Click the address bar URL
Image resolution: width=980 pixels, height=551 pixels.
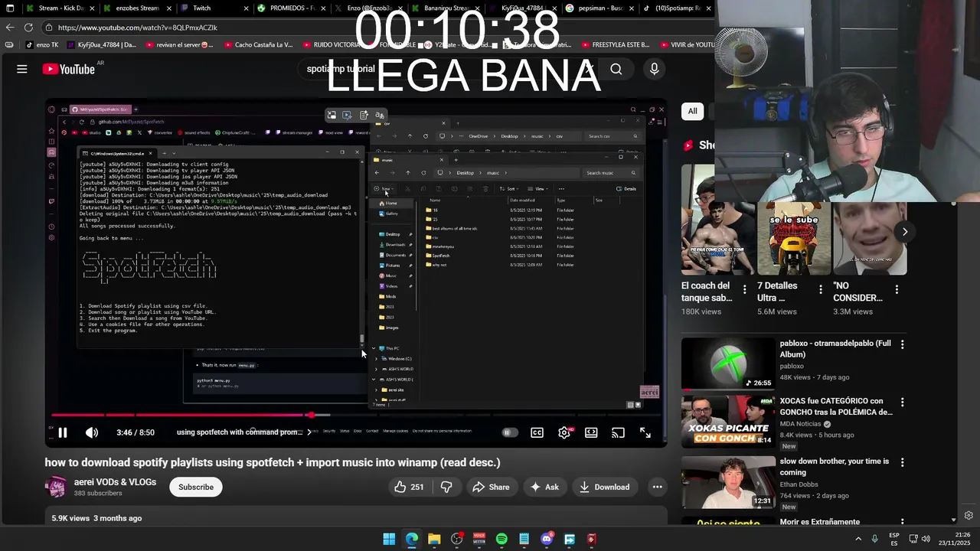pos(138,28)
